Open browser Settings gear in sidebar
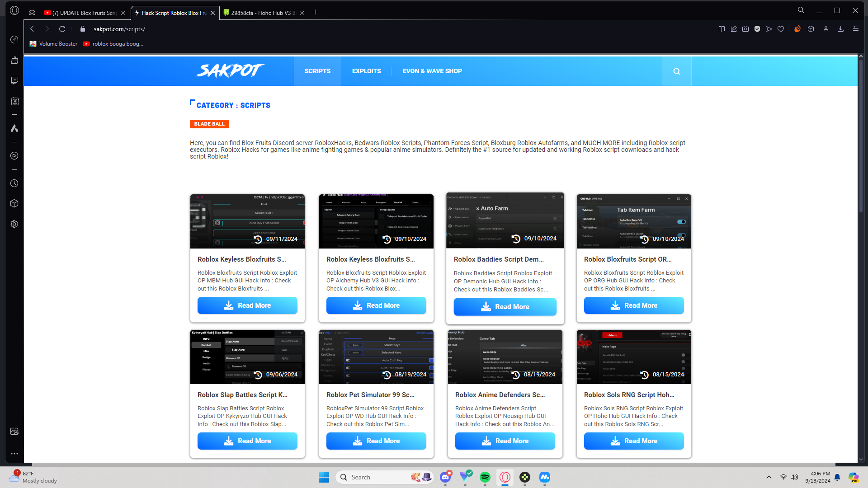Viewport: 868px width, 488px height. pos(14,224)
